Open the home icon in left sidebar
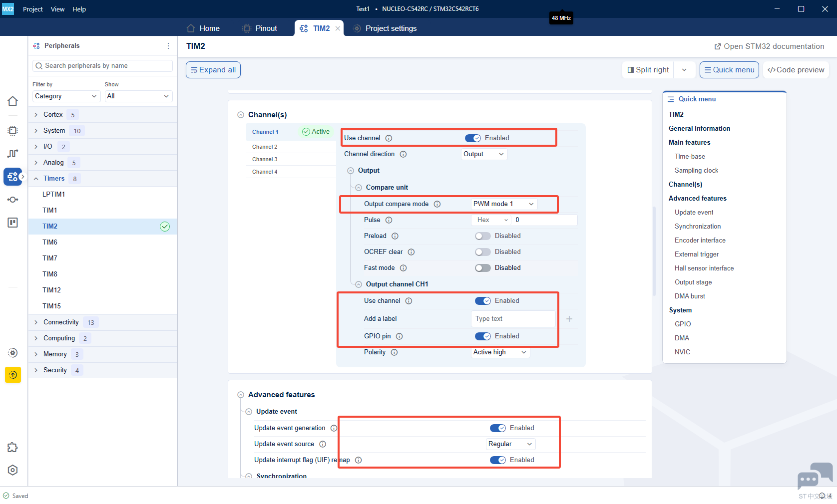This screenshot has height=504, width=837. [13, 101]
